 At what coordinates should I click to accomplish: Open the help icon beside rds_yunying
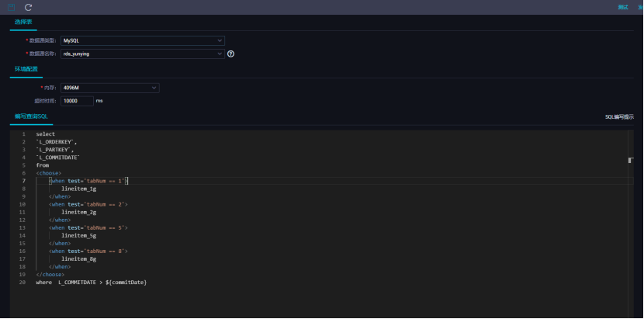pos(230,54)
